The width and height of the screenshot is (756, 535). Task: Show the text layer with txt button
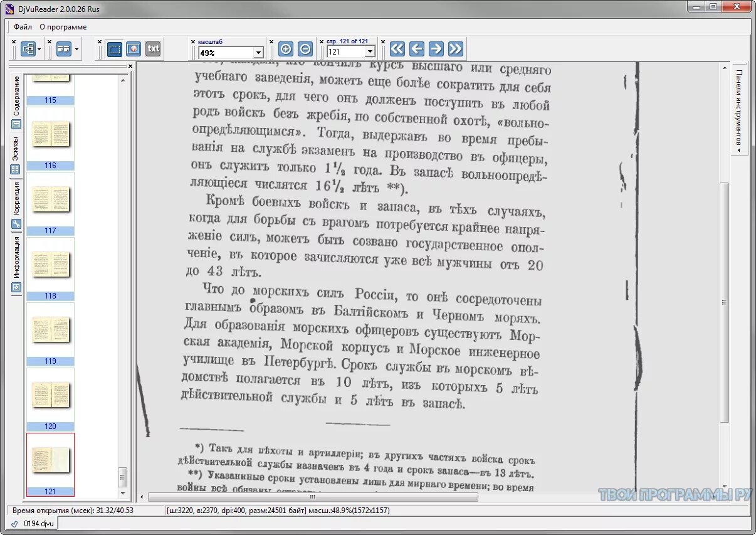point(153,48)
